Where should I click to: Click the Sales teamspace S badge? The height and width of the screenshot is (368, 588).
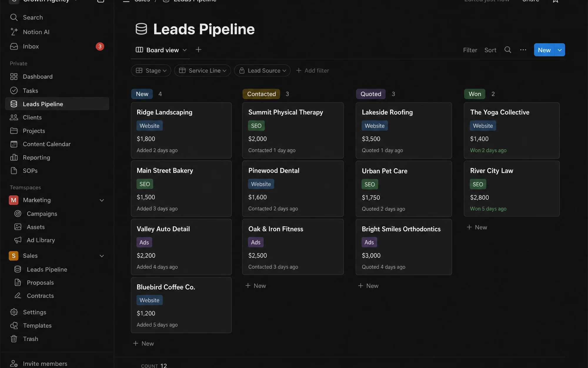(14, 256)
